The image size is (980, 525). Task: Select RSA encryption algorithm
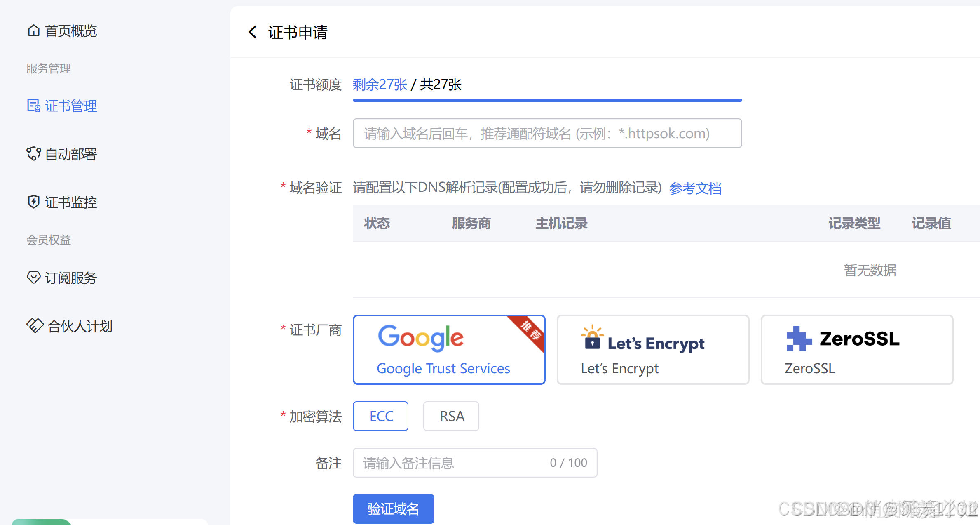tap(451, 416)
